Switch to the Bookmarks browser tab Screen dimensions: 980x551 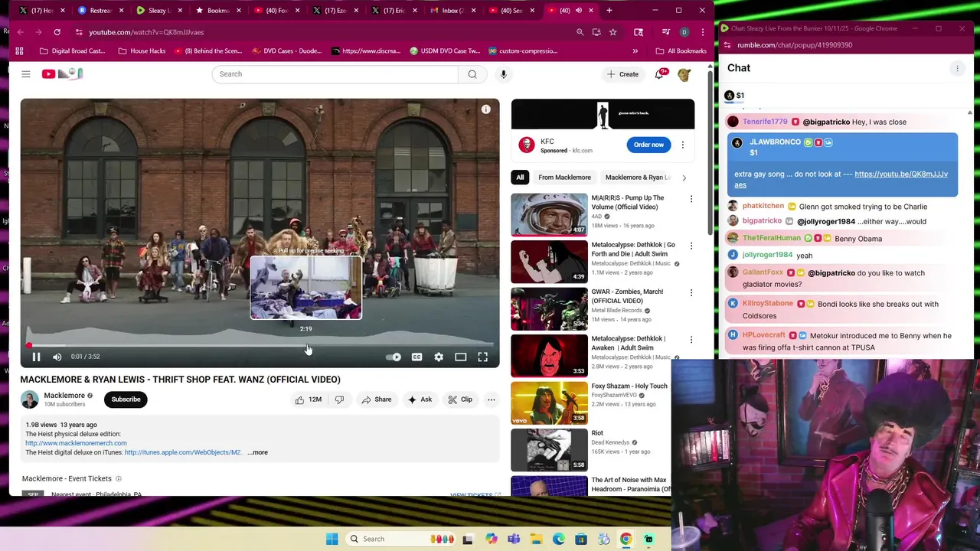pyautogui.click(x=217, y=11)
